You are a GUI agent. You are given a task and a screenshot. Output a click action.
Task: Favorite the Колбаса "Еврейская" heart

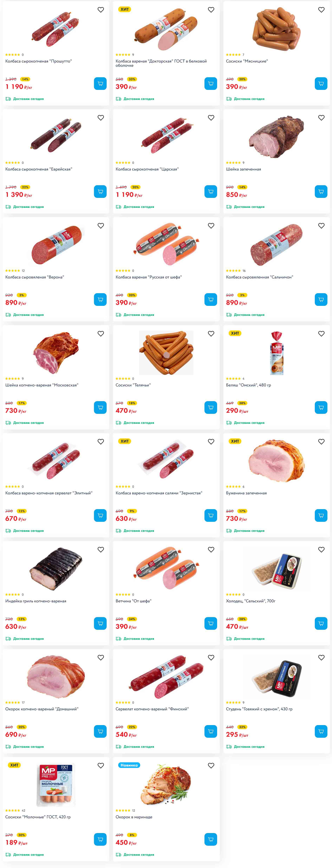[x=101, y=118]
